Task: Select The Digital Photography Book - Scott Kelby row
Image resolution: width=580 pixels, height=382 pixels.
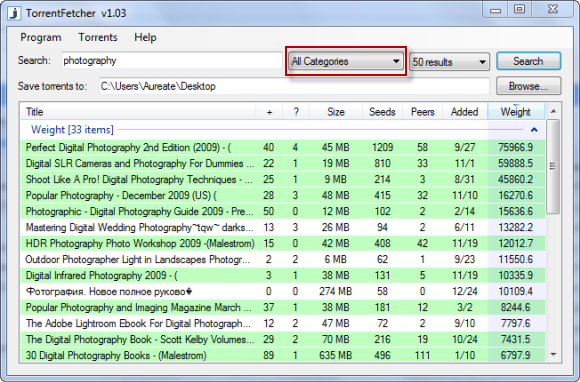Action: point(283,339)
